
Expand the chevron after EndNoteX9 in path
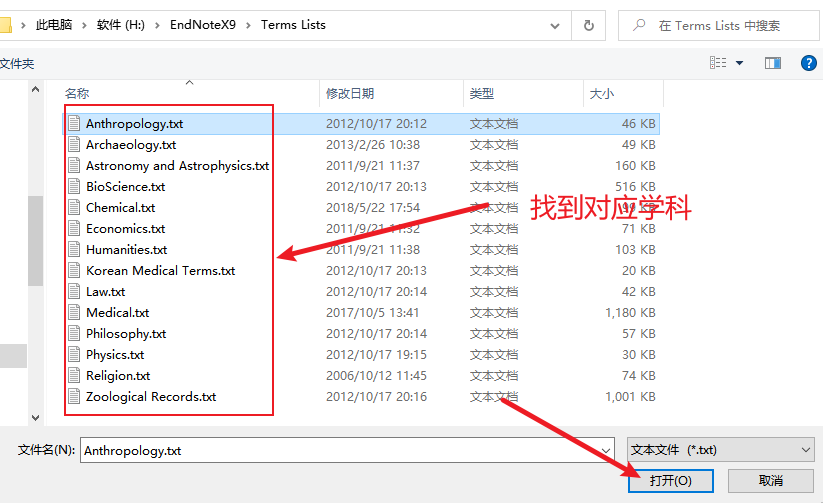click(x=248, y=25)
